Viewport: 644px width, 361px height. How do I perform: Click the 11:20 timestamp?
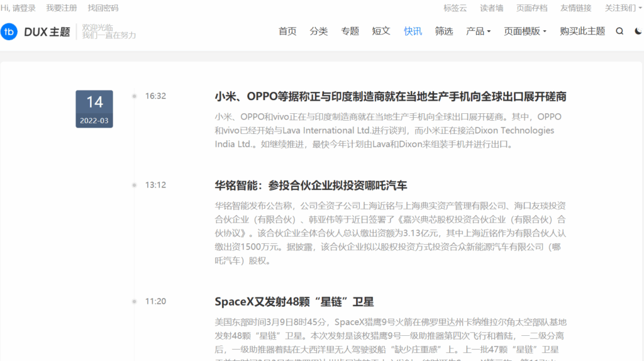tap(155, 301)
